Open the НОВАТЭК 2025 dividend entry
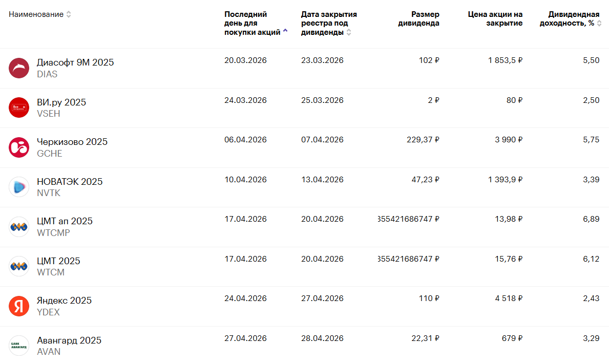The image size is (609, 364). click(x=70, y=182)
